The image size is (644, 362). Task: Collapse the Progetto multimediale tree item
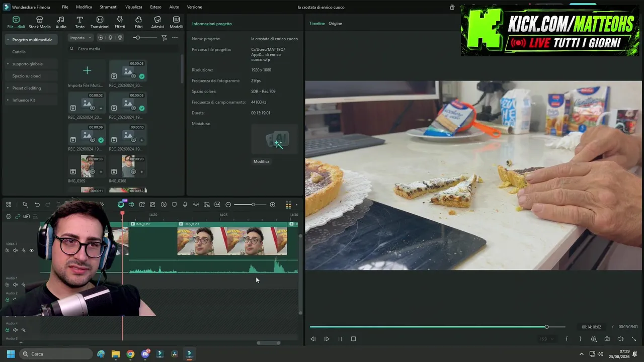[x=8, y=40]
